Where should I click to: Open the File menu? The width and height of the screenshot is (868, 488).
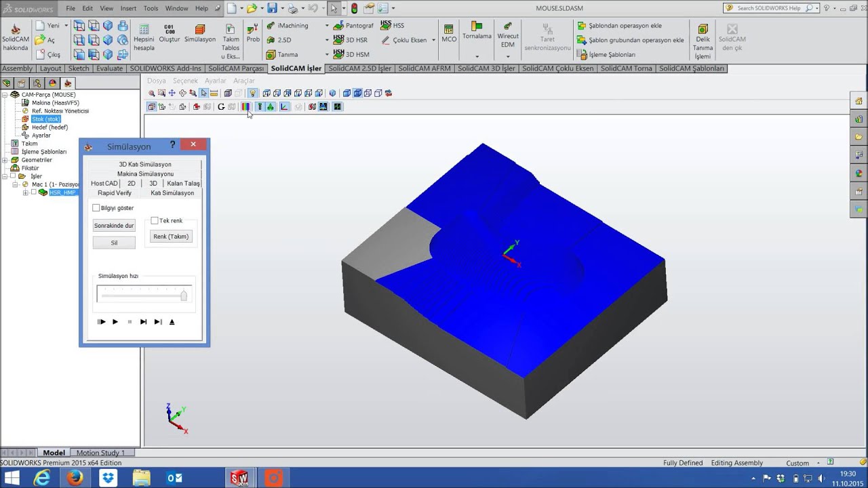click(x=71, y=8)
